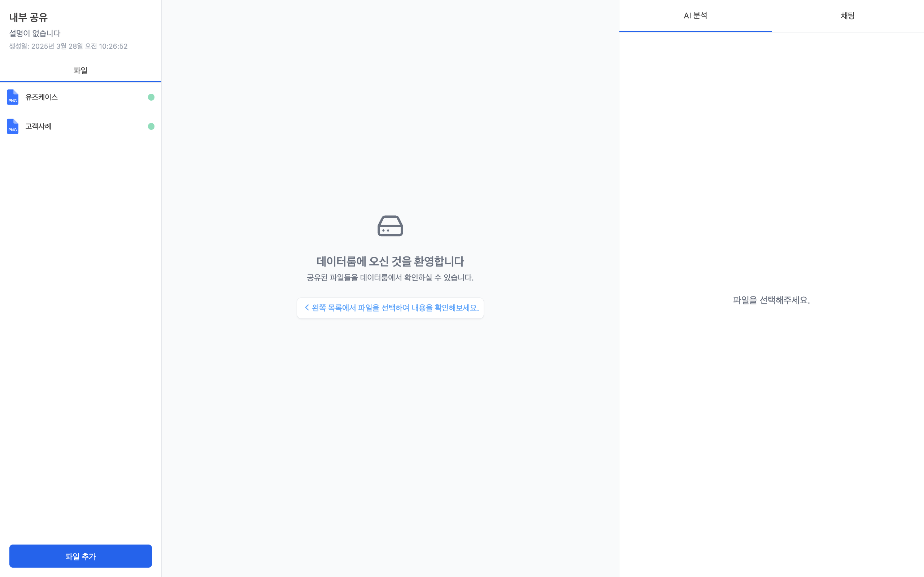Toggle the green status dot for 유즈케이스
Screen dimensions: 924x577
[151, 97]
